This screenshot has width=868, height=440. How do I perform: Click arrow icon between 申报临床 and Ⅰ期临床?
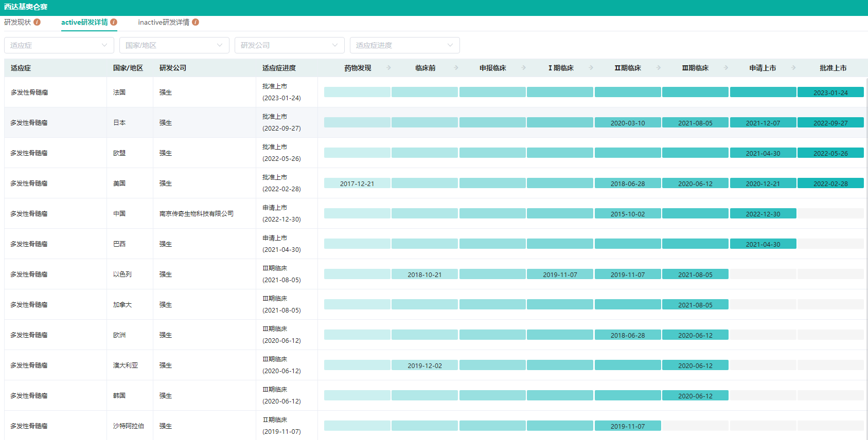click(x=524, y=67)
